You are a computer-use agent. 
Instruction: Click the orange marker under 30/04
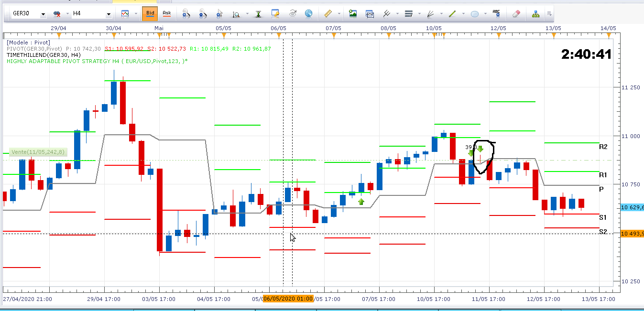coord(113,35)
